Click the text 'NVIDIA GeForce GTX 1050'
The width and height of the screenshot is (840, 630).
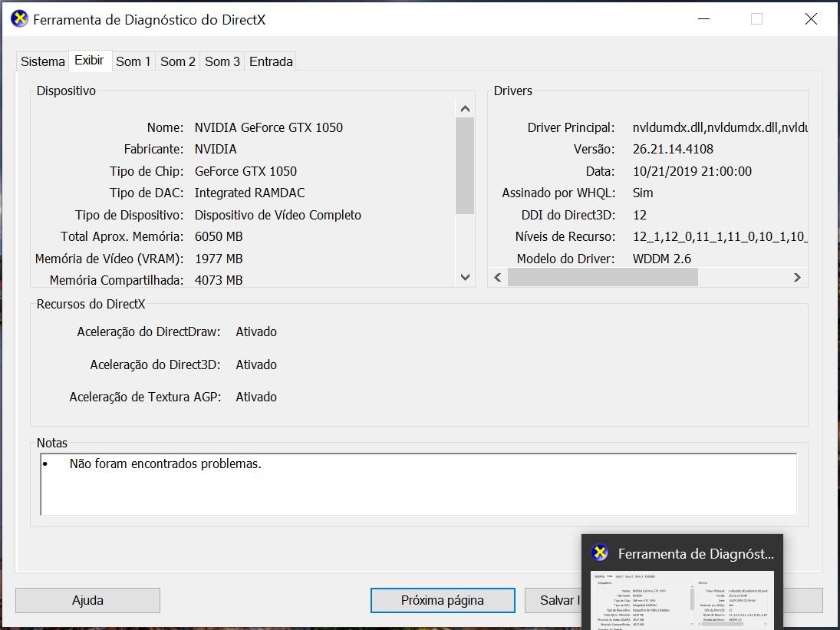click(268, 127)
